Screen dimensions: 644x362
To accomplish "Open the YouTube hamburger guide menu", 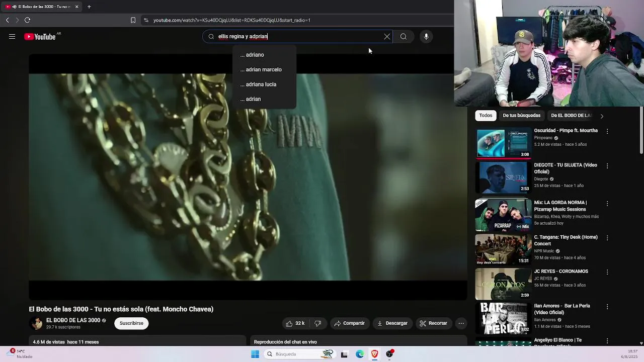I will [x=12, y=36].
